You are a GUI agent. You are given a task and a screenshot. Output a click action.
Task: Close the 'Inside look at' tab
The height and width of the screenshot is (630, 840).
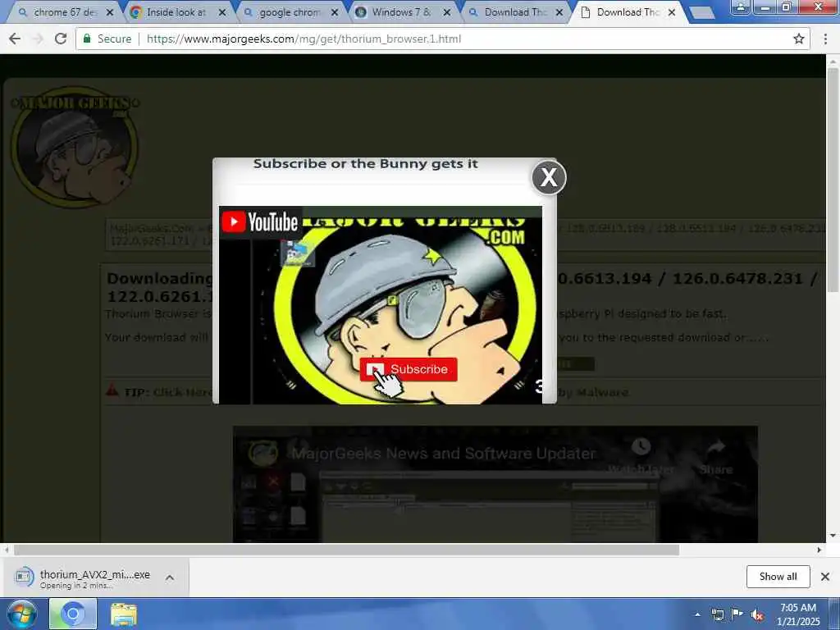click(x=222, y=11)
